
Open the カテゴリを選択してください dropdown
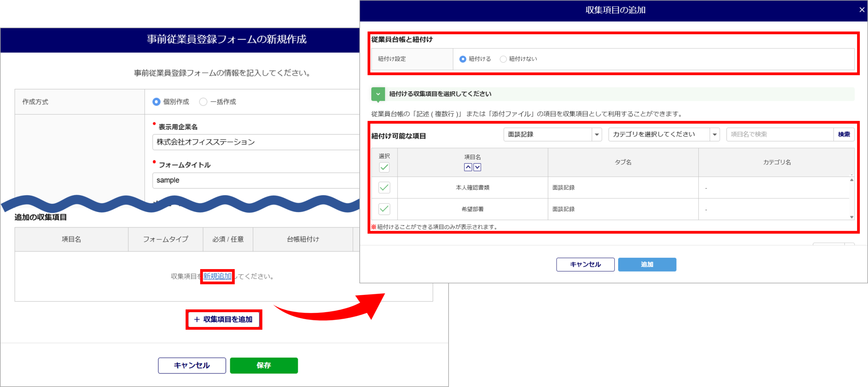(664, 135)
